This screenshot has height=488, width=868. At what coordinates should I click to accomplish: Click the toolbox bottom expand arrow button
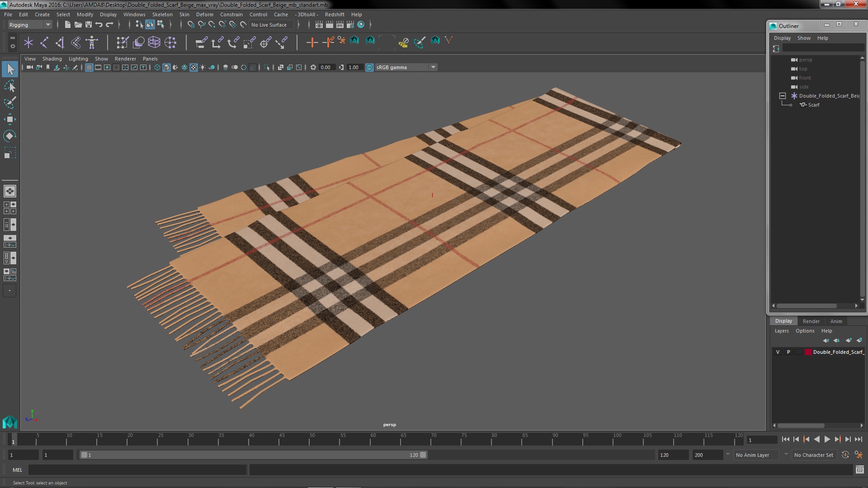9,291
